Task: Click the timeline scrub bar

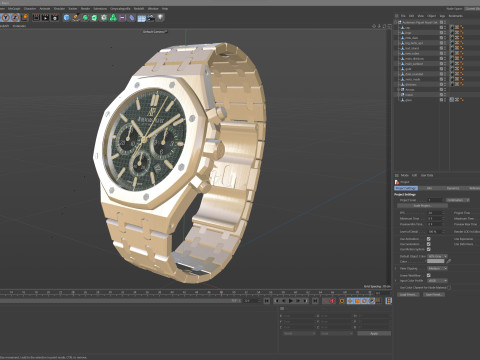Action: [120, 301]
